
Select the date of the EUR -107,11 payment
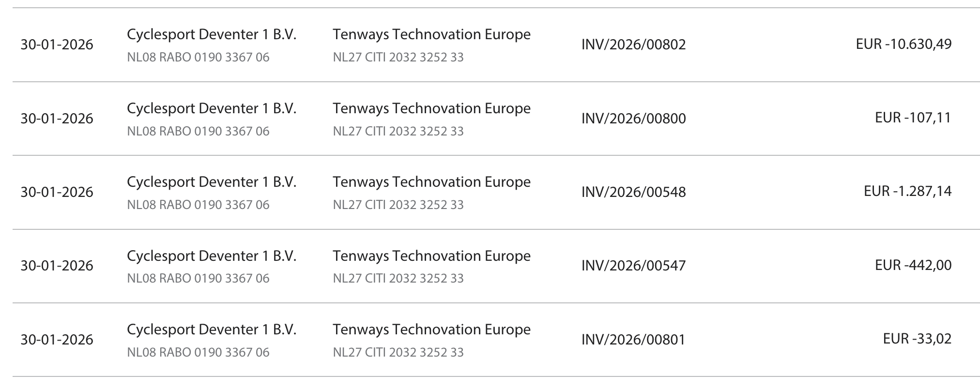point(57,119)
